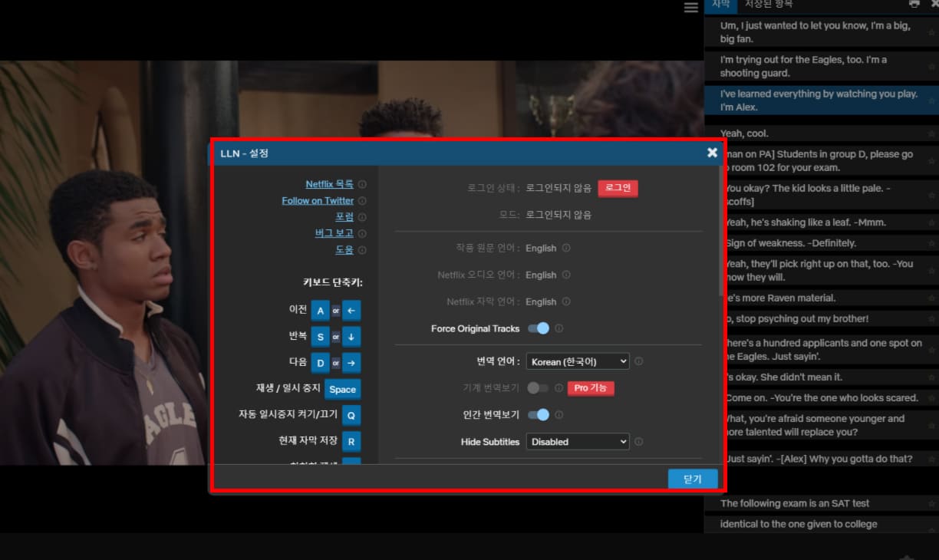This screenshot has width=939, height=560.
Task: Toggle the 기계 번역보기 switch
Action: [x=539, y=388]
